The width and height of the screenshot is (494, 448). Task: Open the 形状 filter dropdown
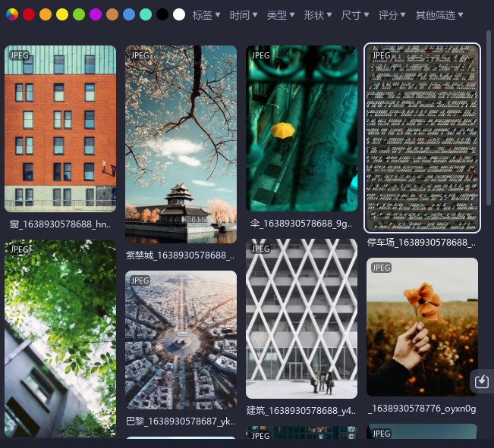pos(318,15)
